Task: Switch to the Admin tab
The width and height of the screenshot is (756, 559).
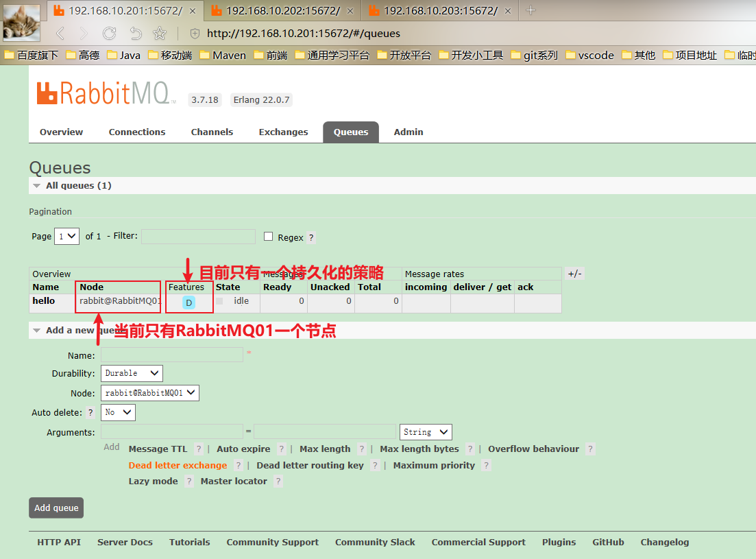Action: (x=409, y=132)
